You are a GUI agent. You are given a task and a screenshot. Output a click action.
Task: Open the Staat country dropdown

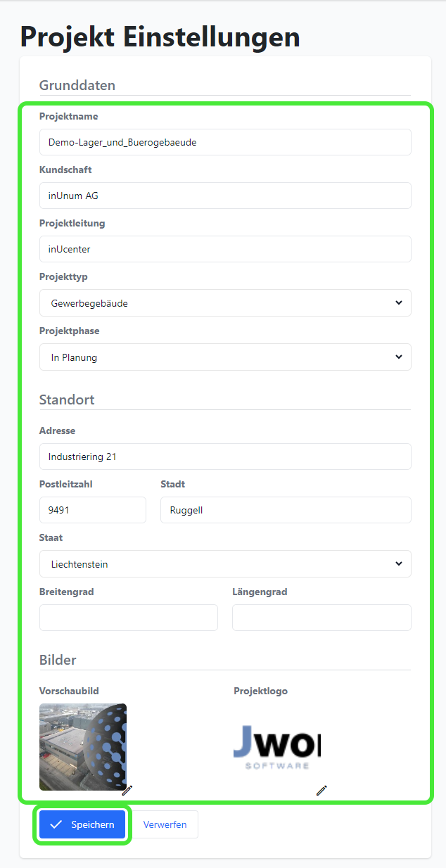225,564
